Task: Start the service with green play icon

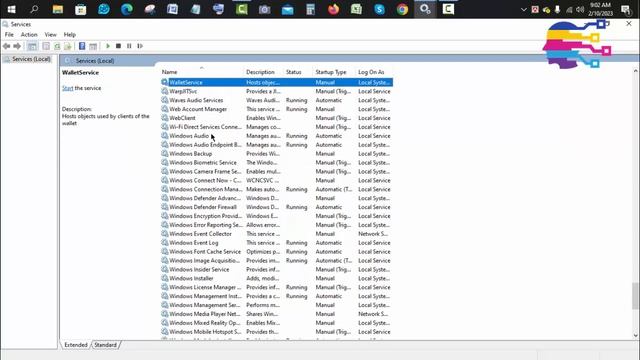Action: [108, 46]
